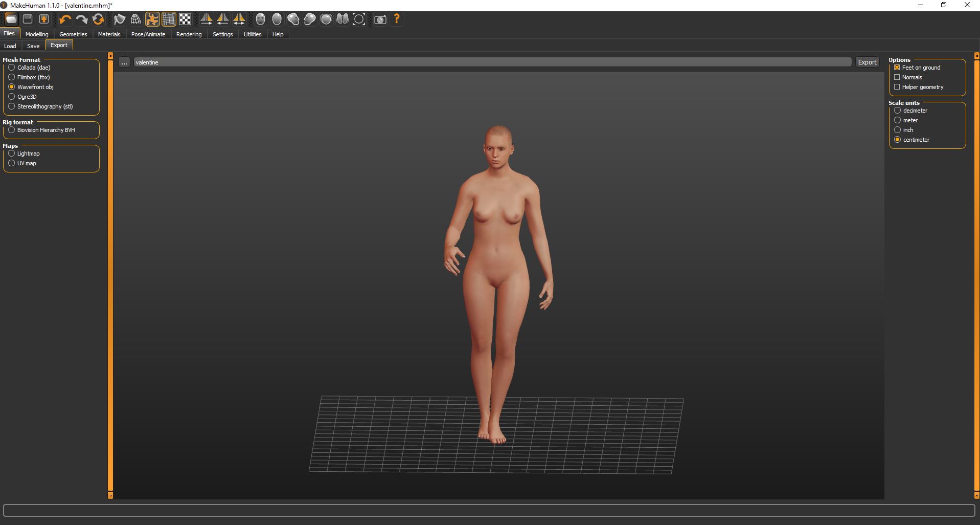Viewport: 980px width, 525px height.
Task: Uncheck Feet on ground option
Action: coord(917,68)
